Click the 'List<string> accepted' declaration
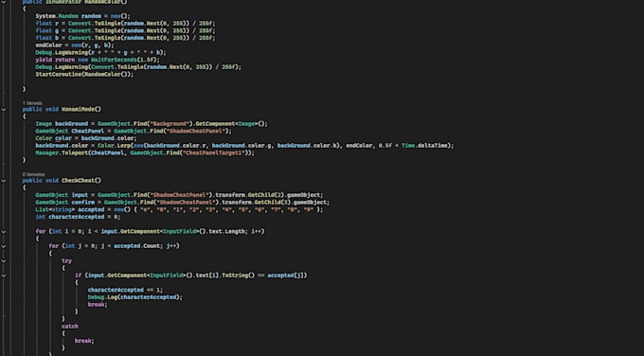The width and height of the screenshot is (644, 356). pos(179,210)
